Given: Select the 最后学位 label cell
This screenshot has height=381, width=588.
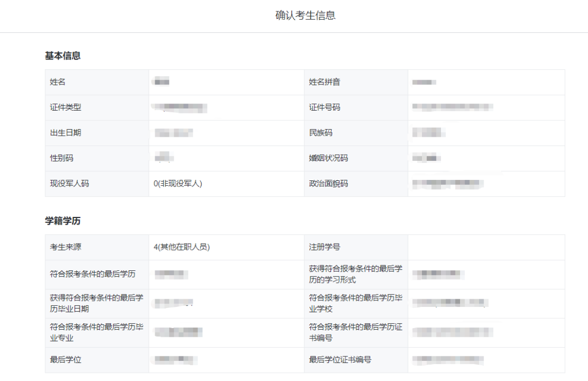Looking at the screenshot, I should pyautogui.click(x=97, y=360).
